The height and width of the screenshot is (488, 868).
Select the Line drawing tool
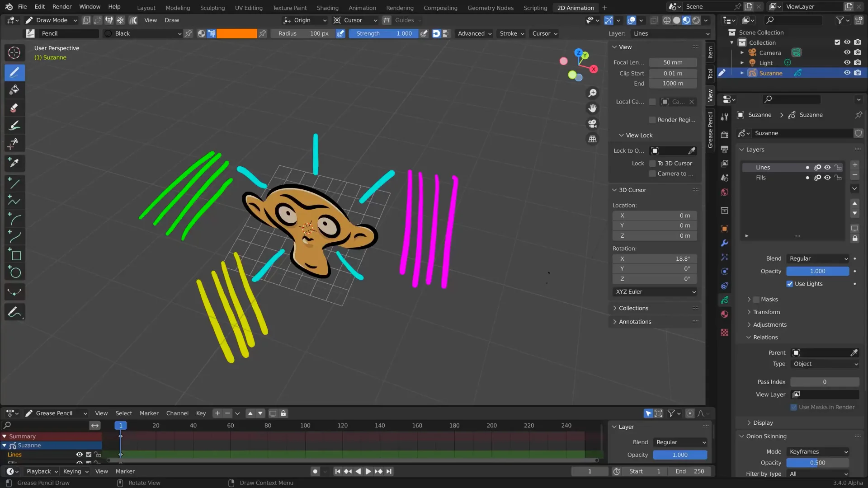[x=14, y=183]
